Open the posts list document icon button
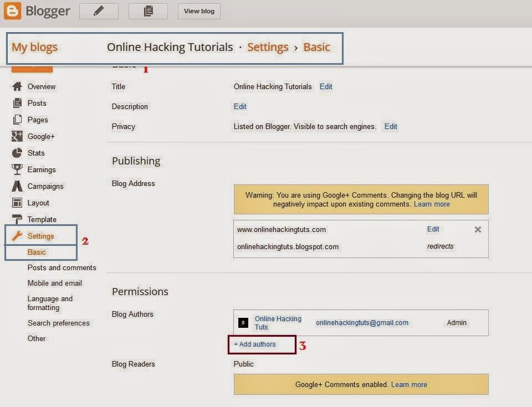532x407 pixels. click(148, 11)
